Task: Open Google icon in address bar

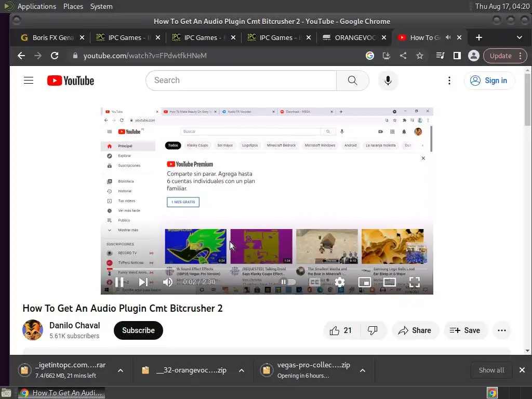Action: 370,56
